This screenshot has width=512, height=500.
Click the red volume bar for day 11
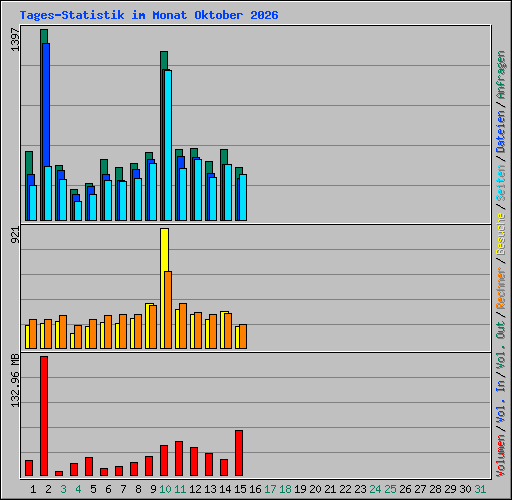(179, 459)
